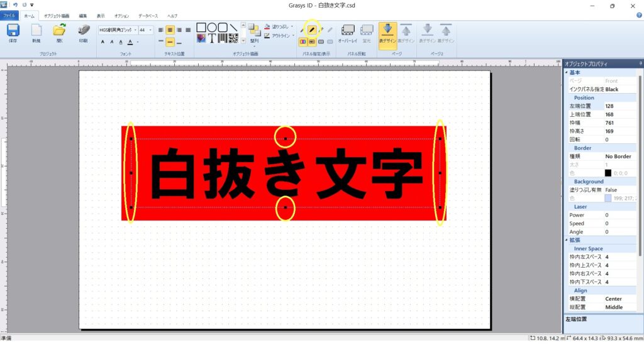The image size is (644, 362).
Task: Click the highlighted black pen icon
Action: [312, 28]
